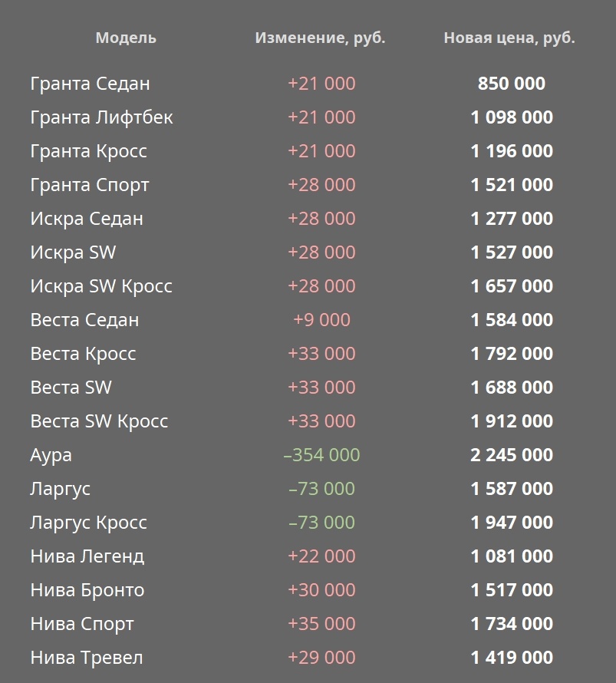Click the "Гранта Спорт" model name

[x=90, y=185]
